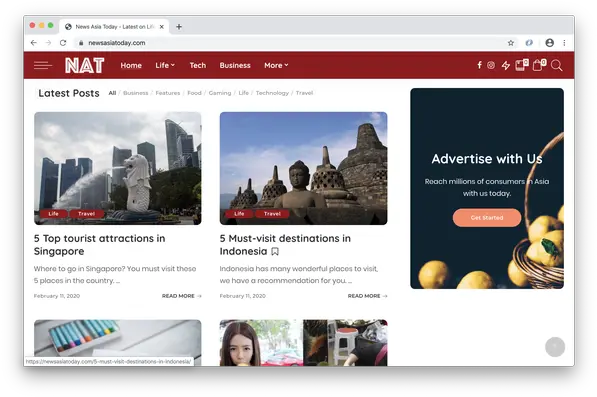This screenshot has width=597, height=397.
Task: Open the shopping bag cart icon
Action: coord(539,65)
